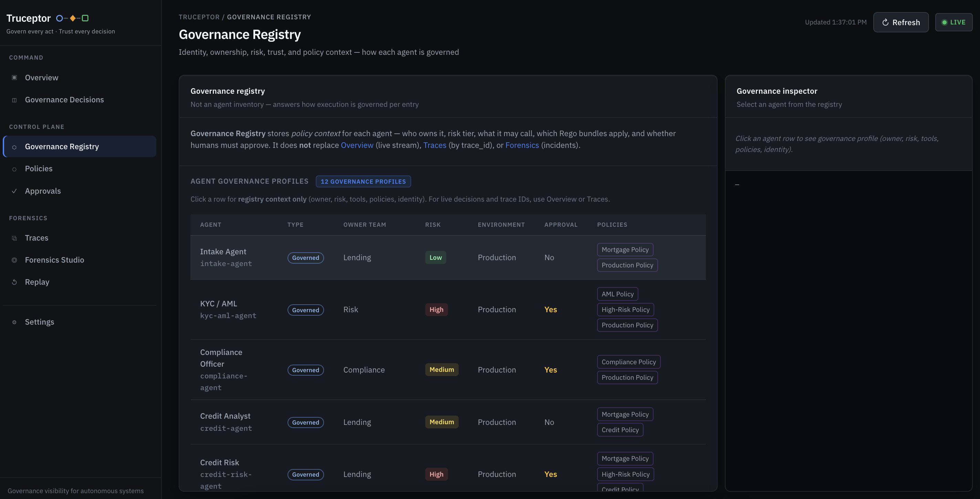Open Traces in the Forensics section
Viewport: 980px width, 499px height.
tap(80, 238)
